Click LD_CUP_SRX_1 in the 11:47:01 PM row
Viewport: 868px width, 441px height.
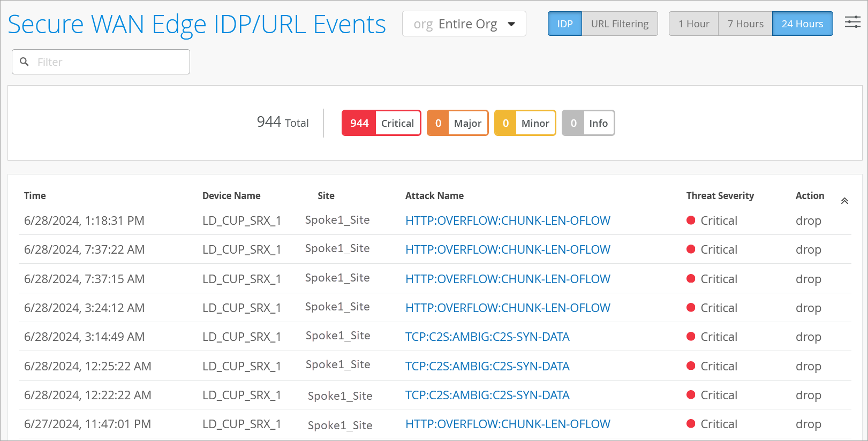(x=241, y=424)
